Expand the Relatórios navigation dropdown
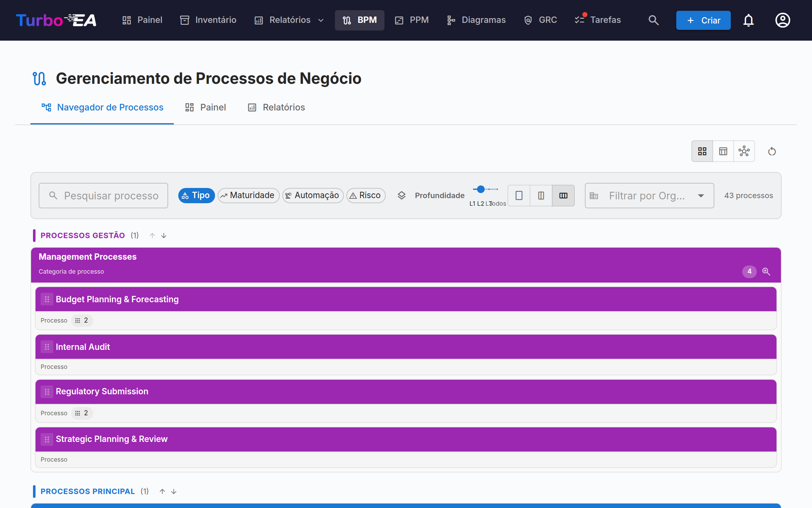The image size is (812, 508). 289,20
